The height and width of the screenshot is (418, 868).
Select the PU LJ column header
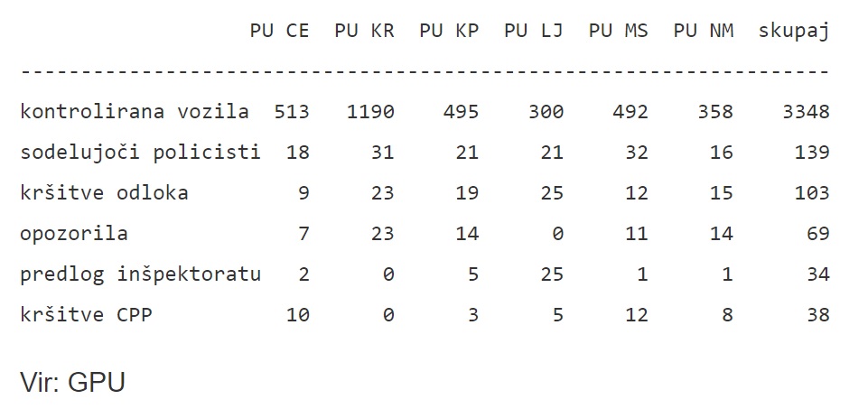pos(534,31)
